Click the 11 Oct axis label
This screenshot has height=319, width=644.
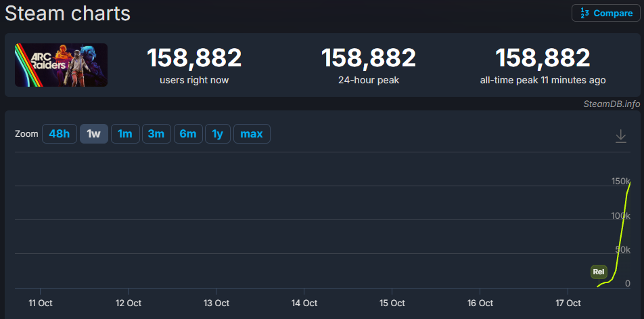pos(40,303)
